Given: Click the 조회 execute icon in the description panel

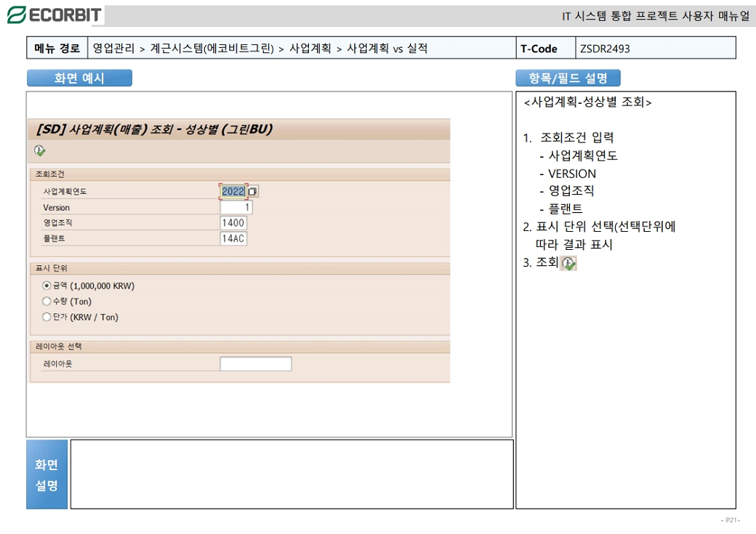Looking at the screenshot, I should pos(568,264).
